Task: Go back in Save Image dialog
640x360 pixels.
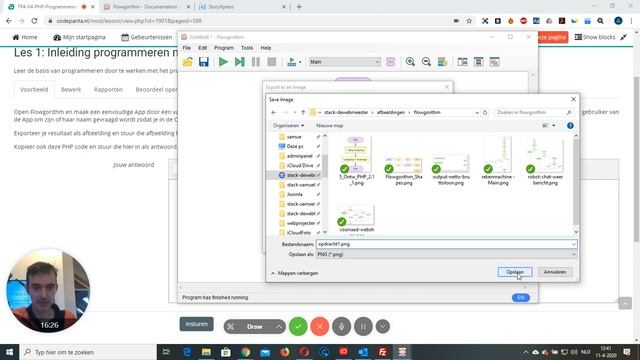Action: click(x=273, y=112)
